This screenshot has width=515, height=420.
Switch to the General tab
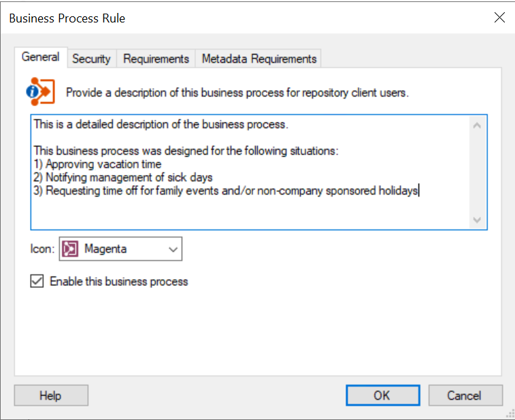tap(40, 57)
